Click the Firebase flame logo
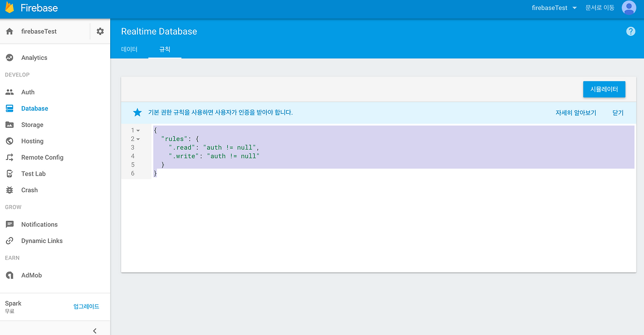The width and height of the screenshot is (644, 335). point(10,8)
